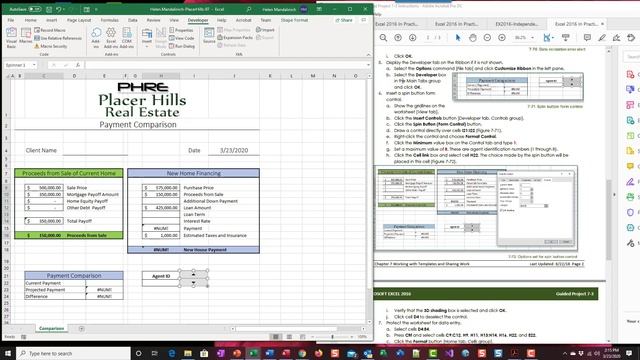Switch to the Formulas tab

point(109,20)
